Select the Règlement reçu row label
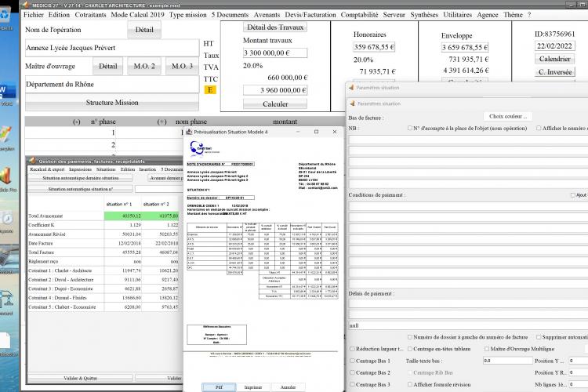Viewport: 588px width, 392px height. (x=43, y=261)
